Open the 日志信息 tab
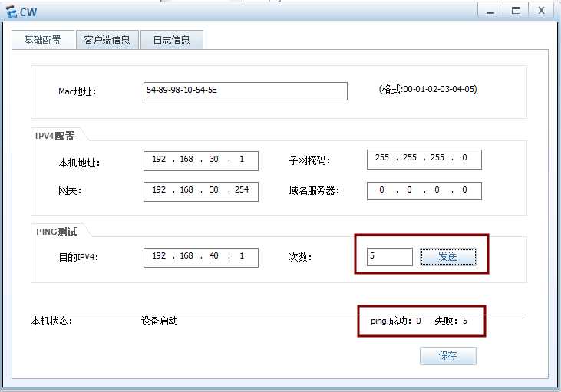The width and height of the screenshot is (561, 392). (172, 40)
